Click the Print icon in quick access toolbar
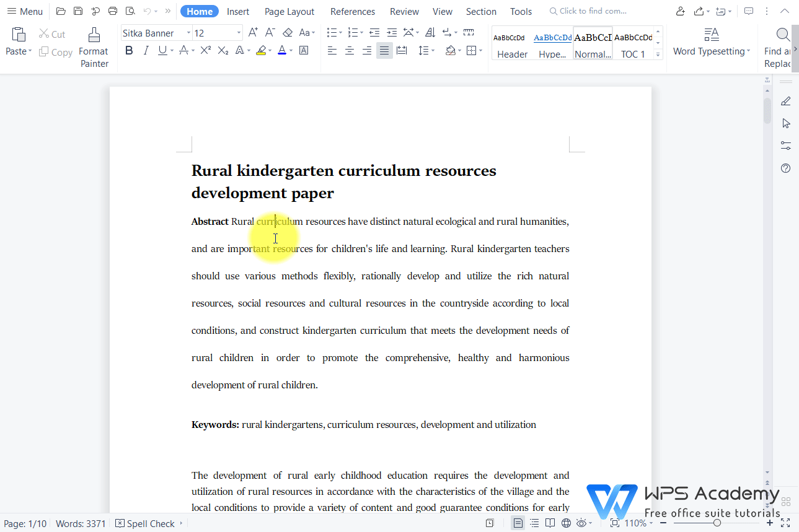The image size is (799, 532). pyautogui.click(x=112, y=11)
